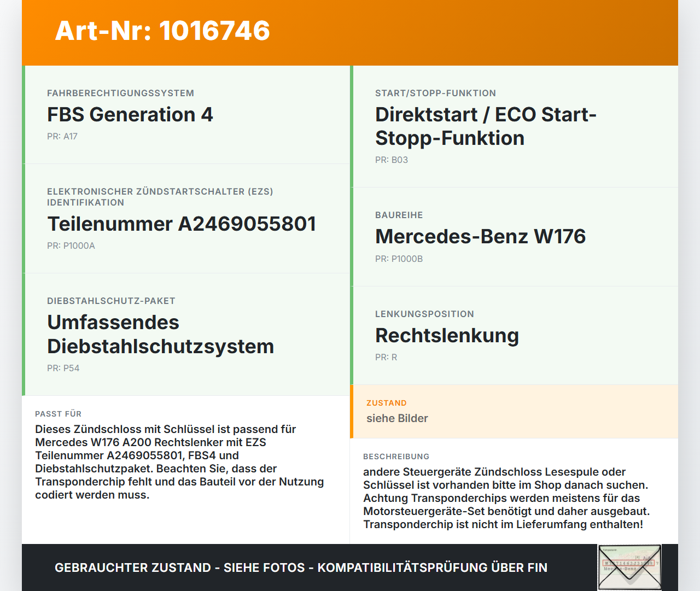Click the andere Steuergeräte Zündschloss description paragraph
Viewport: 700px width, 591px height.
pyautogui.click(x=506, y=498)
